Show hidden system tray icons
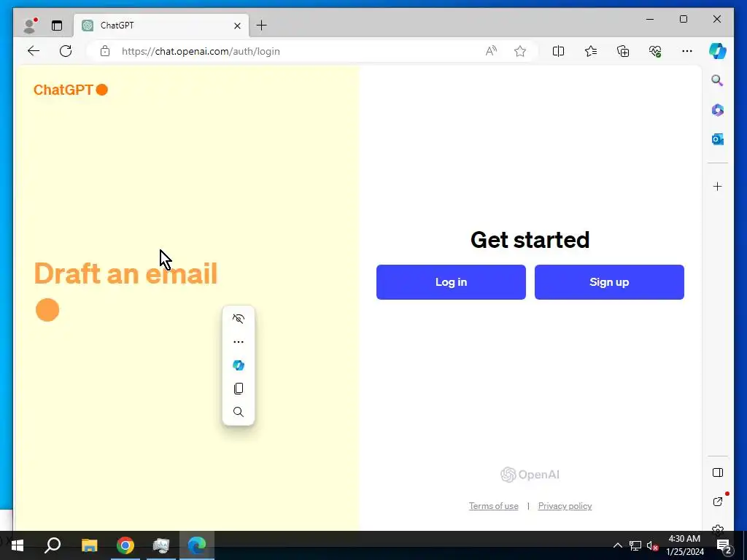 617,545
